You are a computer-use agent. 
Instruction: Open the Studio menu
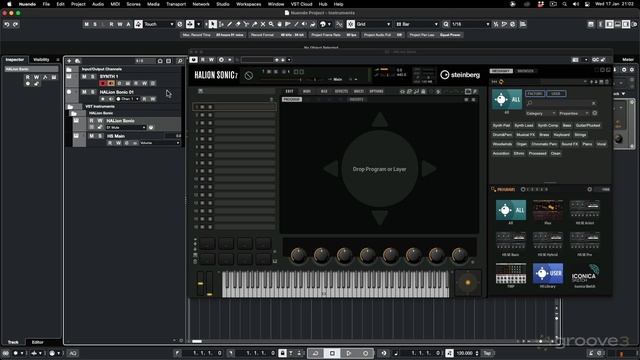pyautogui.click(x=223, y=4)
